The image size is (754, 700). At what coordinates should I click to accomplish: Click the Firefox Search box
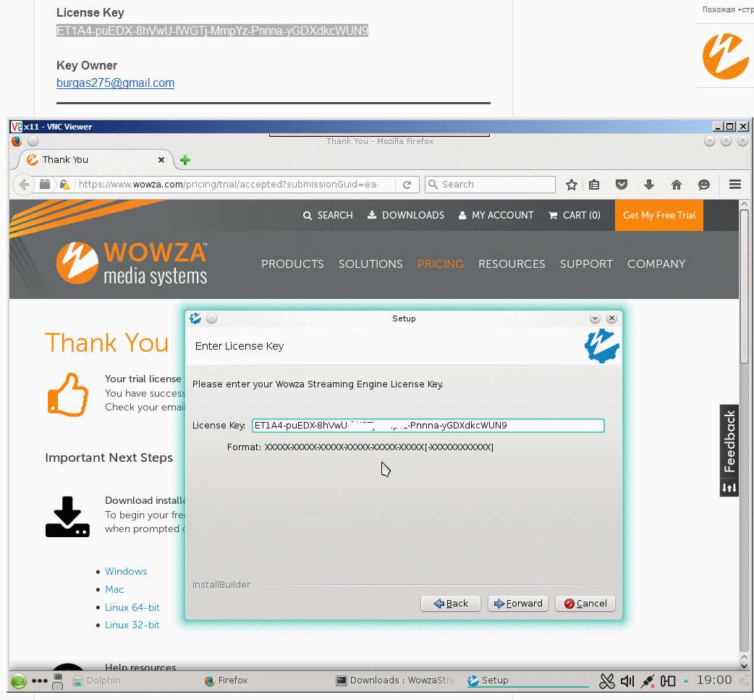tap(490, 185)
